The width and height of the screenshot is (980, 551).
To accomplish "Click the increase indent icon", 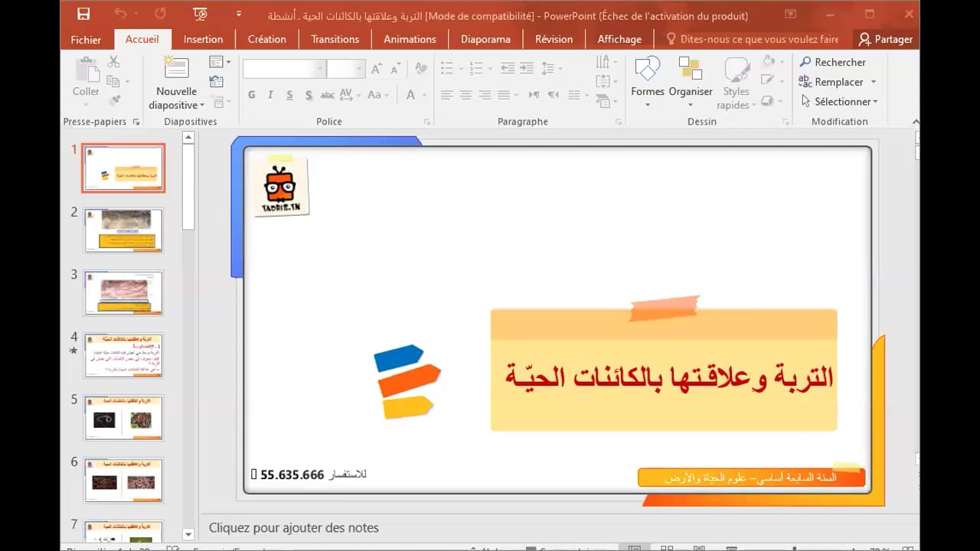I will tap(528, 69).
